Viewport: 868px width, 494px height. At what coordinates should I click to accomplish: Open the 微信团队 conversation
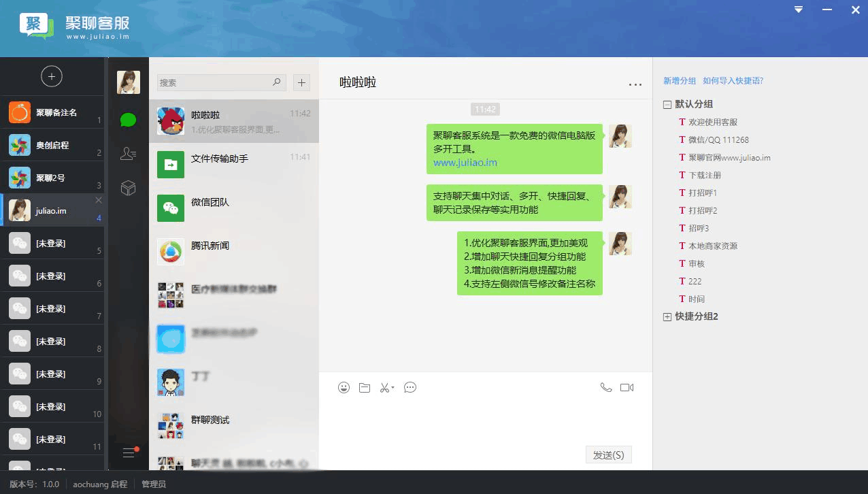pos(234,208)
